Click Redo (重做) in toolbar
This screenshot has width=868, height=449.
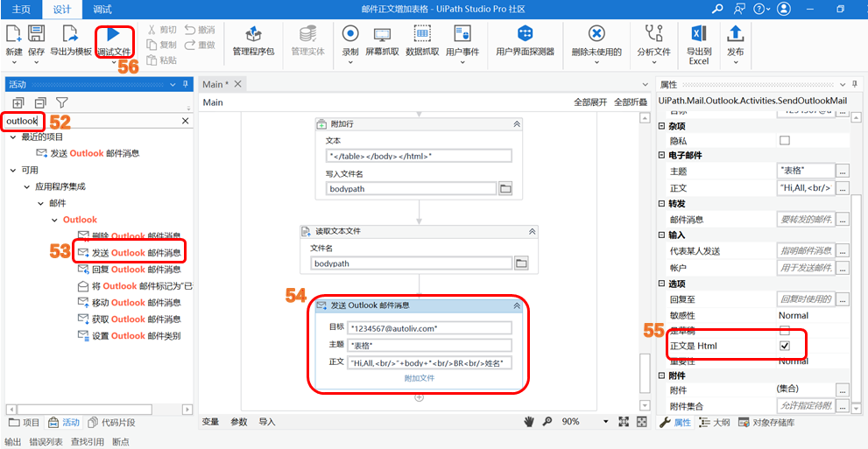200,45
